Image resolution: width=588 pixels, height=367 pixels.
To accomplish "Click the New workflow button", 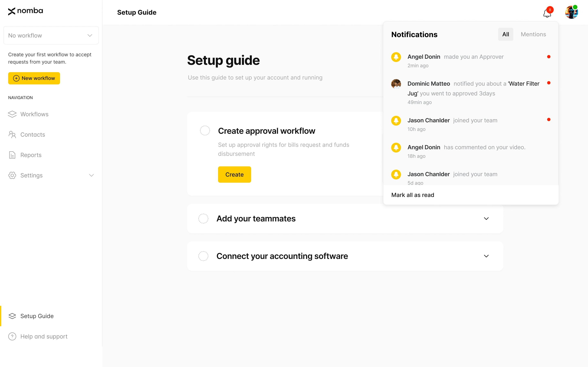I will 34,78.
